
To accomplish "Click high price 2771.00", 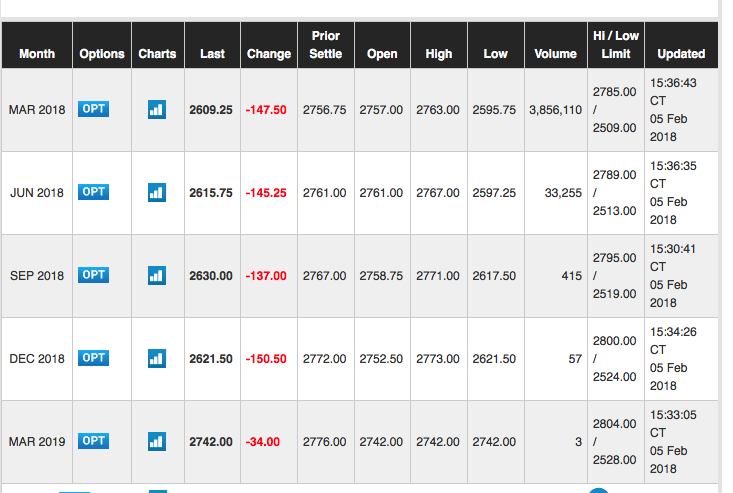I will (438, 276).
